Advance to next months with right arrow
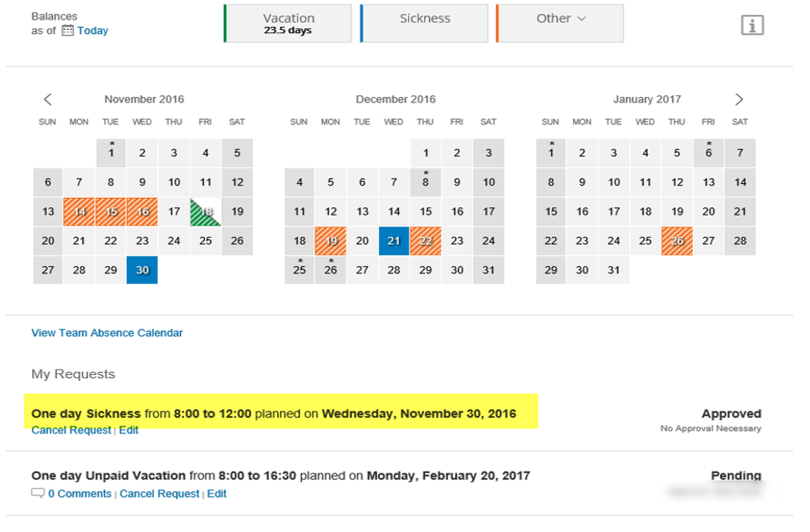This screenshot has width=810, height=532. click(738, 99)
